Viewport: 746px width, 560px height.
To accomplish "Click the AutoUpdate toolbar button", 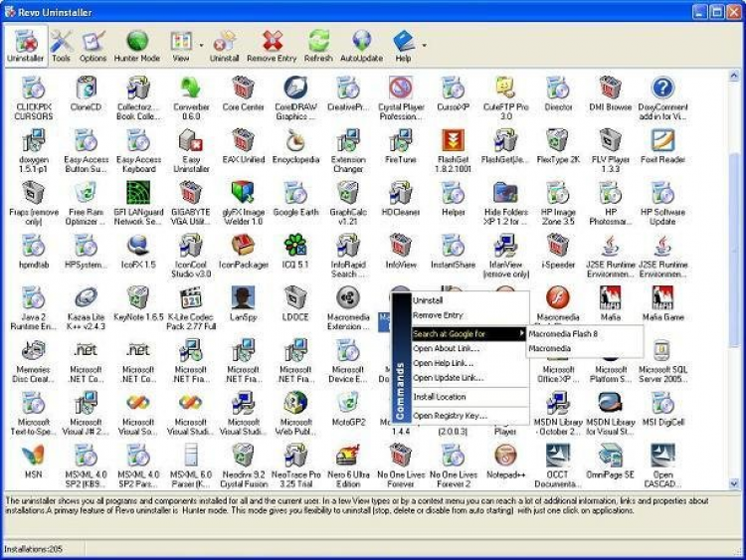I will point(362,46).
